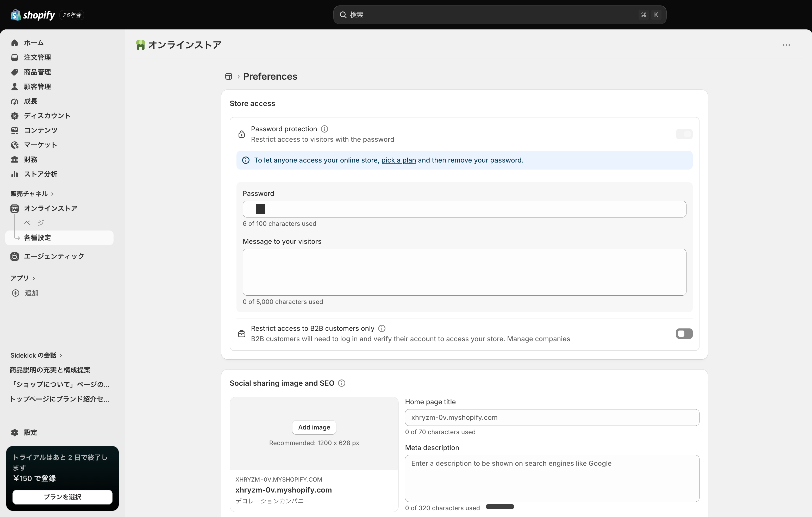This screenshot has width=812, height=517.
Task: Open the ホーム home icon
Action: click(15, 43)
